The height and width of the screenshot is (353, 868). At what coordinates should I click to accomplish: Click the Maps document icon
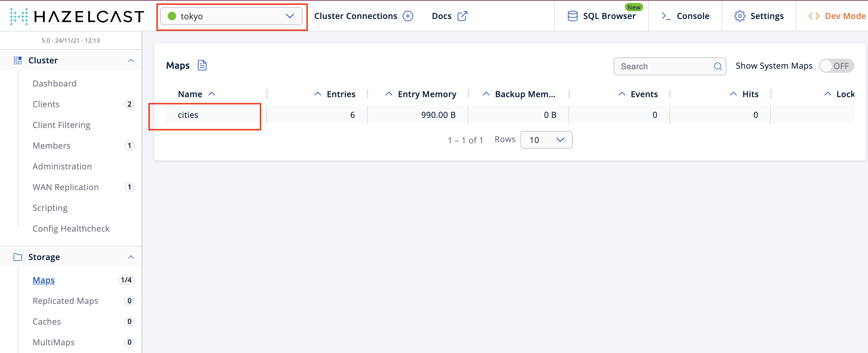(x=202, y=65)
